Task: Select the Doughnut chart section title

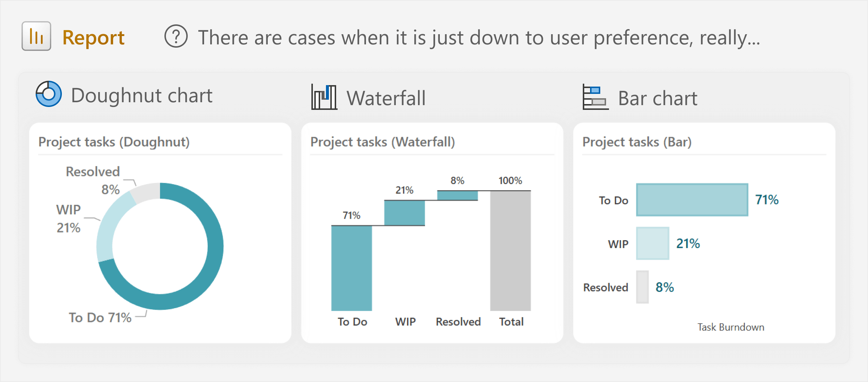Action: 142,96
